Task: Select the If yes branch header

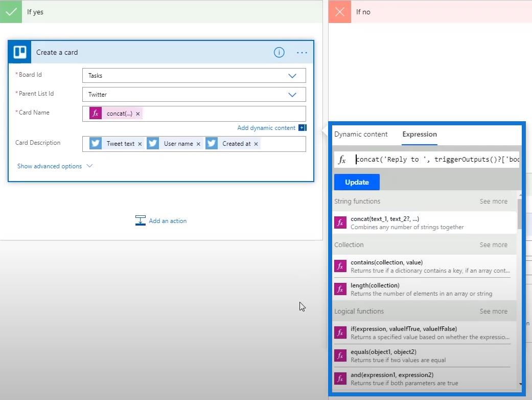Action: 161,12
